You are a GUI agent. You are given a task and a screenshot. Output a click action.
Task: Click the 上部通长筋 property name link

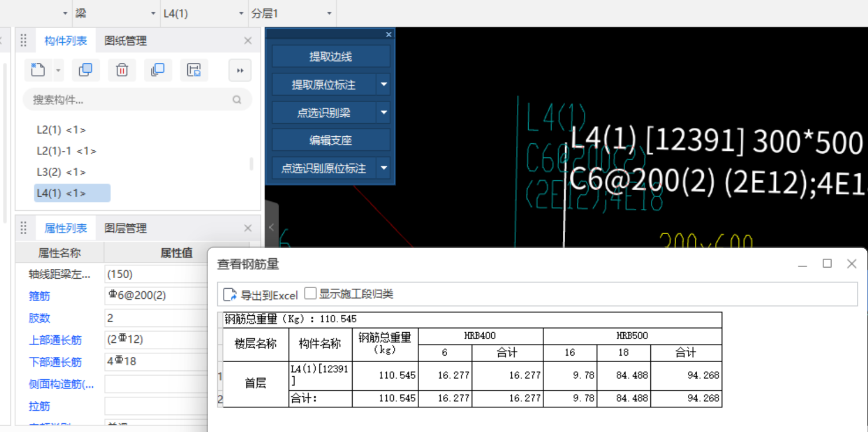tap(55, 340)
